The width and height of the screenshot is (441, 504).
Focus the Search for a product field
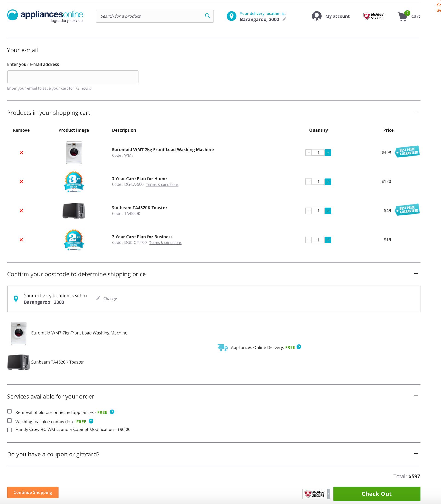pyautogui.click(x=155, y=16)
